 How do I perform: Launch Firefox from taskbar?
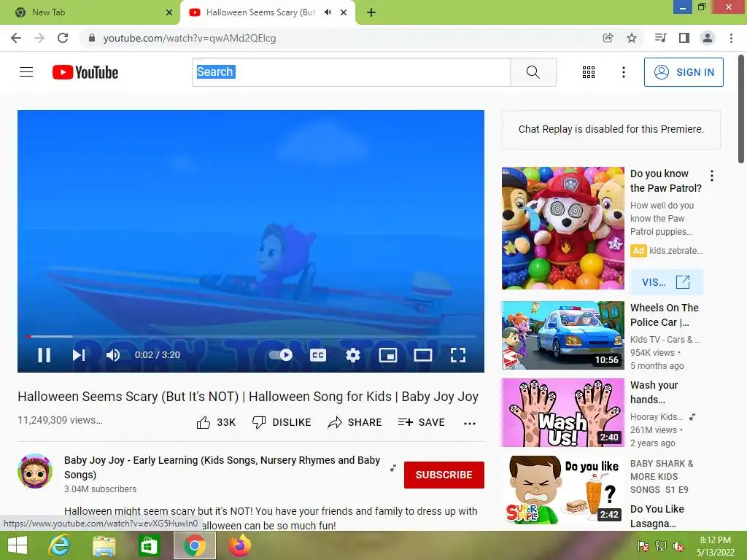point(239,545)
